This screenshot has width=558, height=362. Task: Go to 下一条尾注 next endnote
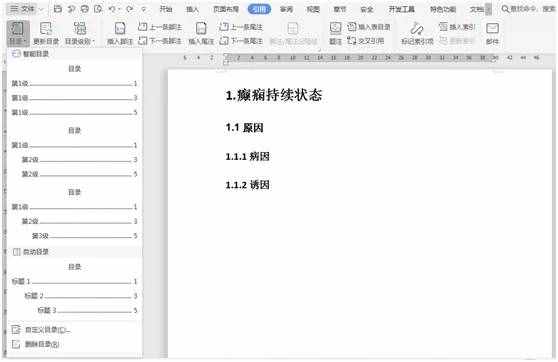pos(241,41)
